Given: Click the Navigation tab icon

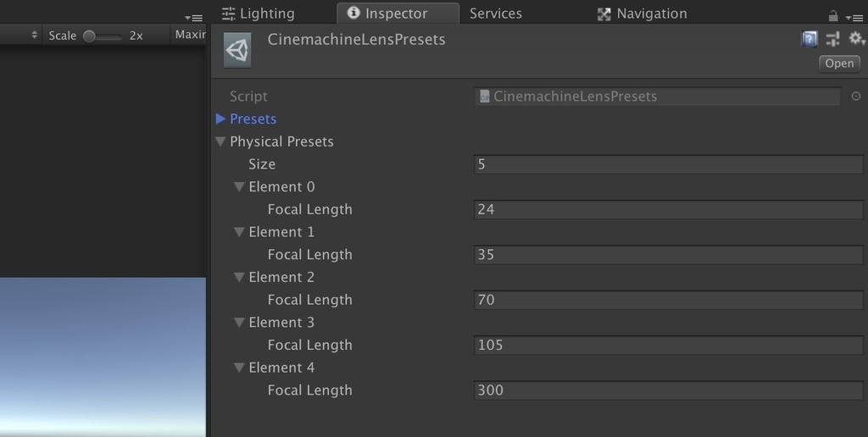Looking at the screenshot, I should [604, 14].
